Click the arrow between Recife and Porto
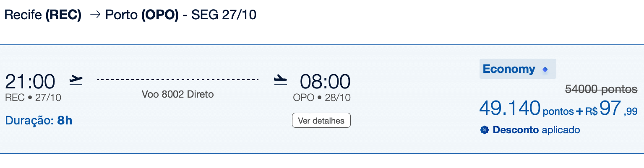The width and height of the screenshot is (644, 168). pyautogui.click(x=95, y=15)
